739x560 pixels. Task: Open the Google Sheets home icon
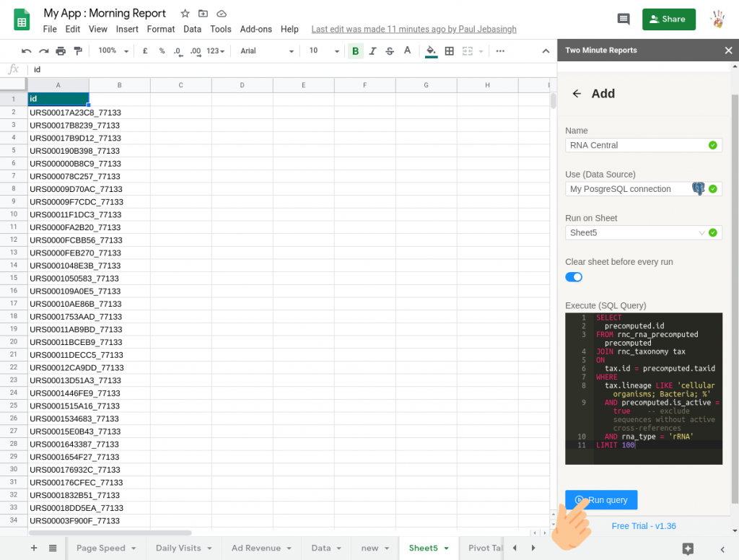[22, 19]
